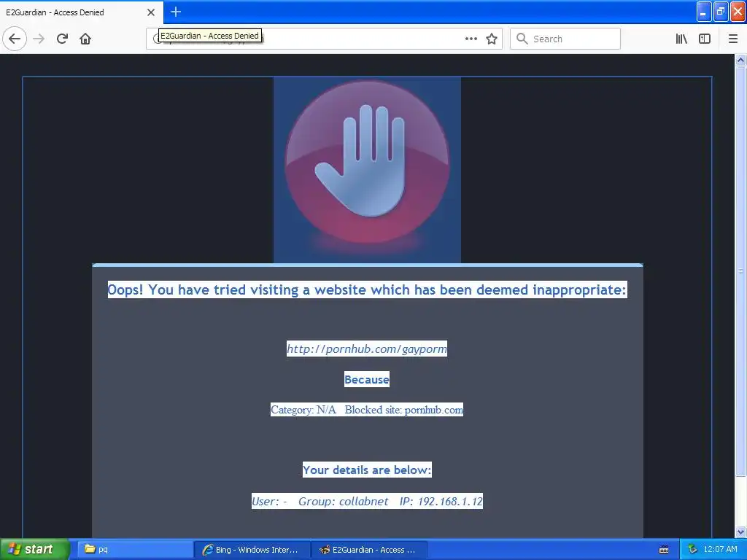Screen dimensions: 747x560
Task: Select the E2Guardian - Access Denied tab
Action: click(81, 12)
